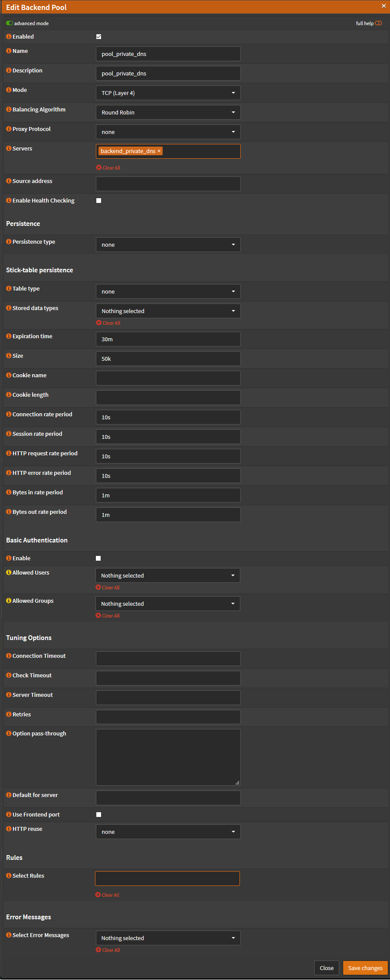The height and width of the screenshot is (980, 390).
Task: Click the info icon beside Balancing Algorithm
Action: point(9,109)
